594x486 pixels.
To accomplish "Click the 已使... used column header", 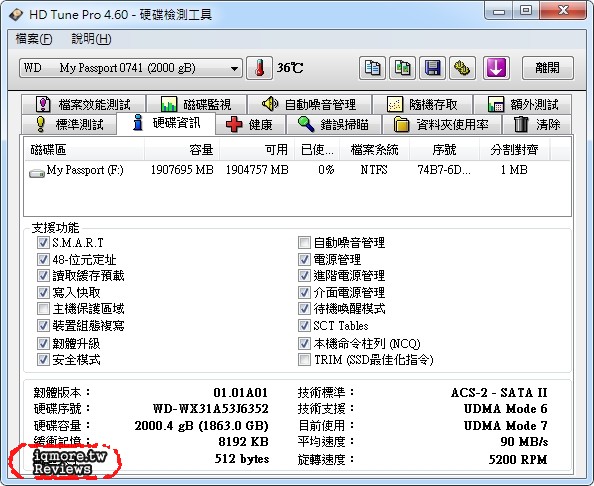I will [x=317, y=150].
